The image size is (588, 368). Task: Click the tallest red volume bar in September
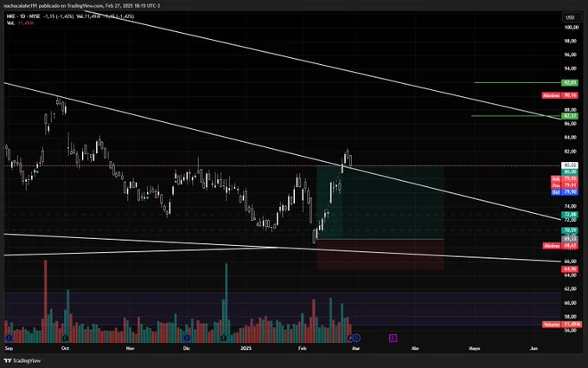(45, 301)
